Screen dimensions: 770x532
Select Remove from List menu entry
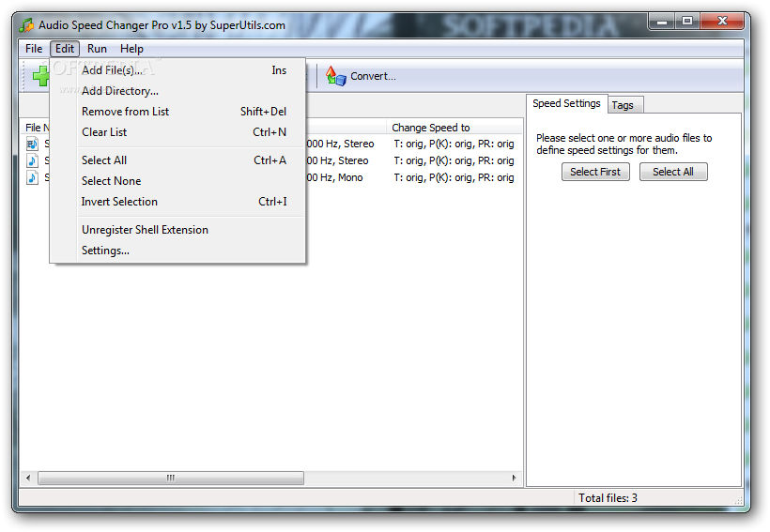177,112
